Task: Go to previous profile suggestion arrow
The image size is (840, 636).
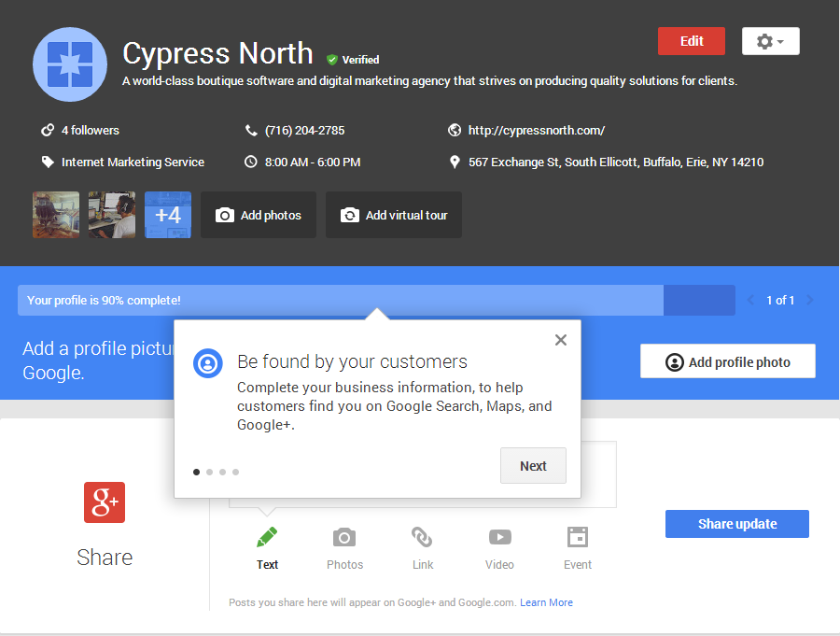Action: [750, 301]
